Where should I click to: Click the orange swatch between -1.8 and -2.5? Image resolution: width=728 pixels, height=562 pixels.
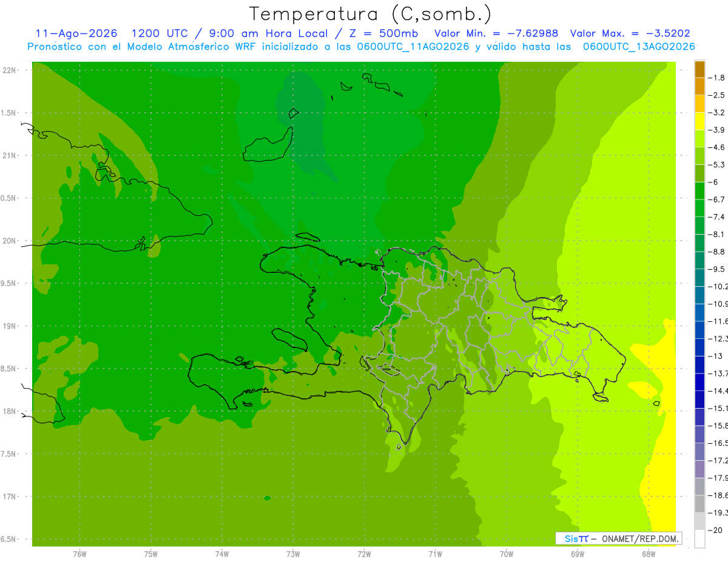(x=699, y=87)
